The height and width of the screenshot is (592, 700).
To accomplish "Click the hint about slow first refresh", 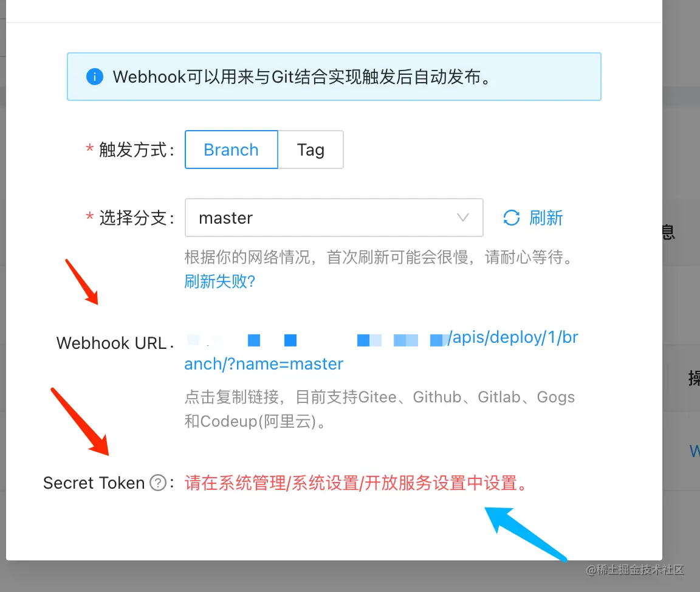I will click(379, 257).
